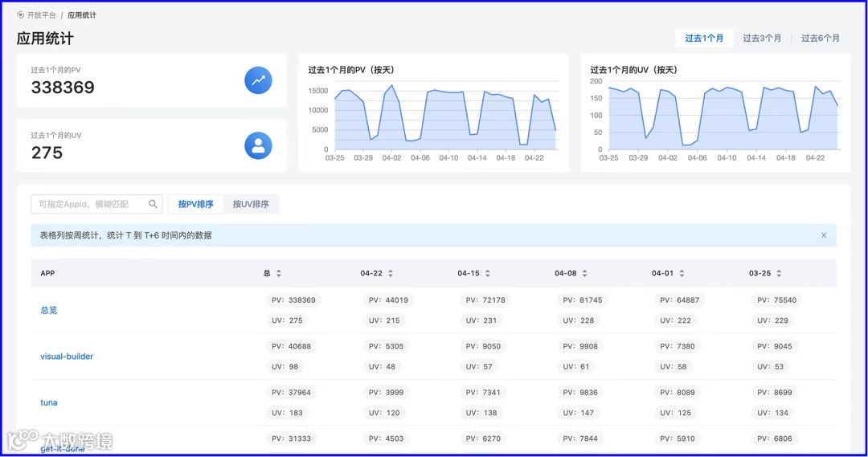This screenshot has width=868, height=457.
Task: Click the 03-25 column header label
Action: [760, 273]
